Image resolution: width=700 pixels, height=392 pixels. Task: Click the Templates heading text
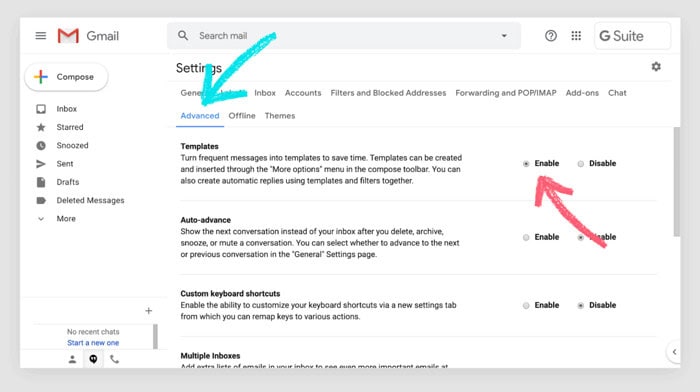[x=200, y=146]
